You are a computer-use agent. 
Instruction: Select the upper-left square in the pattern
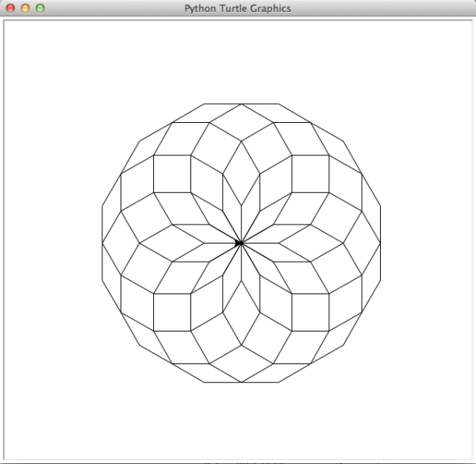click(x=172, y=174)
